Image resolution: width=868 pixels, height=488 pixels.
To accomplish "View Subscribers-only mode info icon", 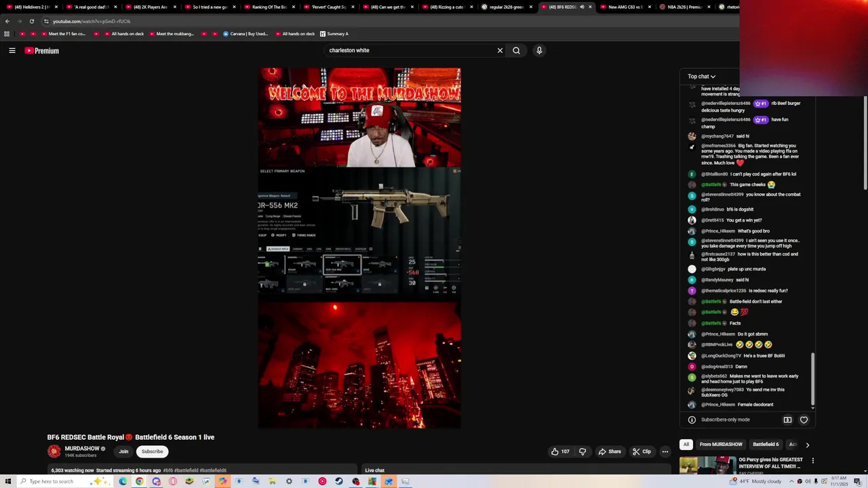I will pyautogui.click(x=692, y=420).
